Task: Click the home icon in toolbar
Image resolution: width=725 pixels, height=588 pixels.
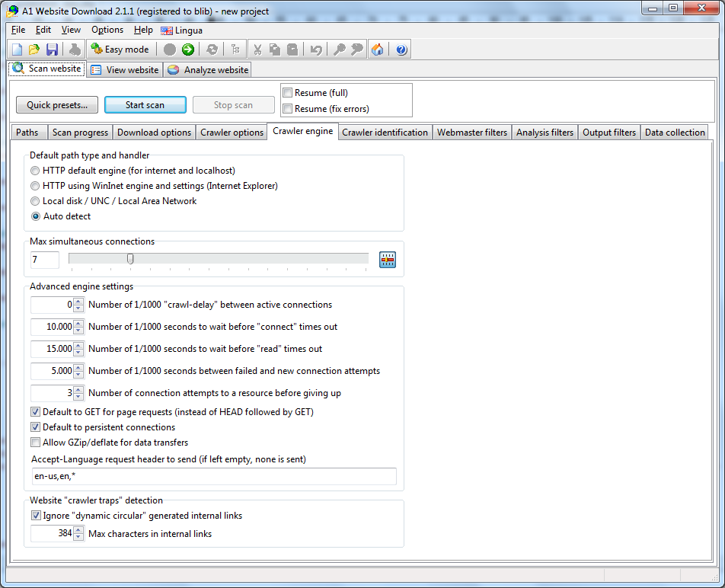Action: (377, 50)
